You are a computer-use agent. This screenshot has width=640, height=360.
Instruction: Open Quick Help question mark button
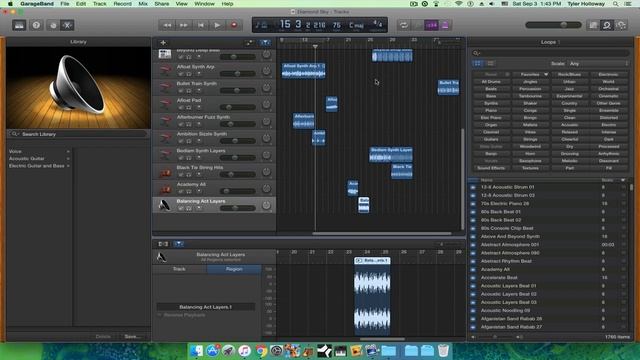[x=36, y=25]
